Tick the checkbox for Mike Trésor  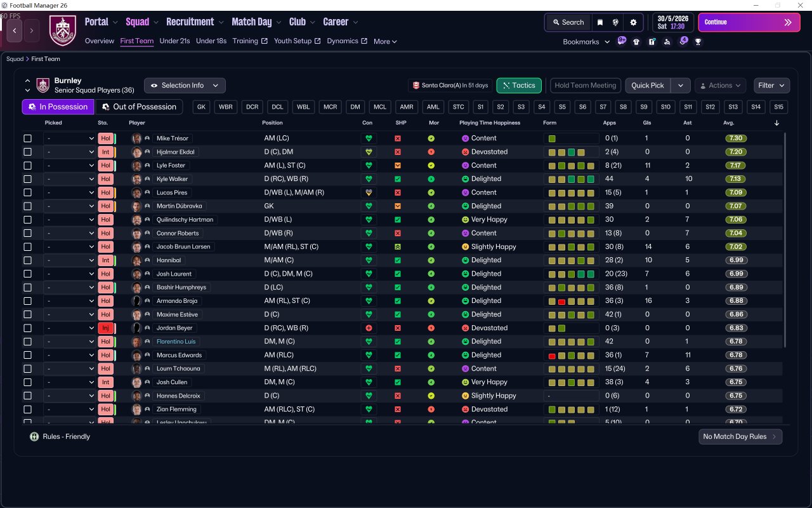coord(27,138)
